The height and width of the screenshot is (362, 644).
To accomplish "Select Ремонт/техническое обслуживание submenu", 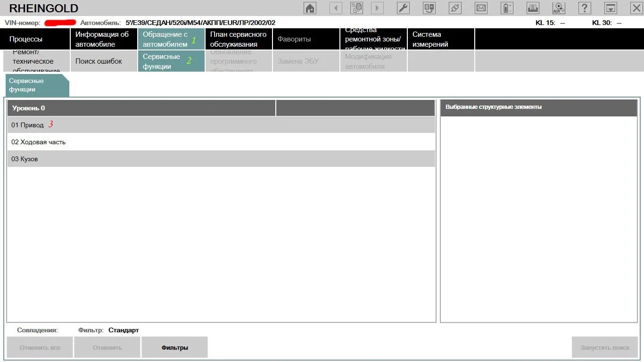I will point(37,61).
